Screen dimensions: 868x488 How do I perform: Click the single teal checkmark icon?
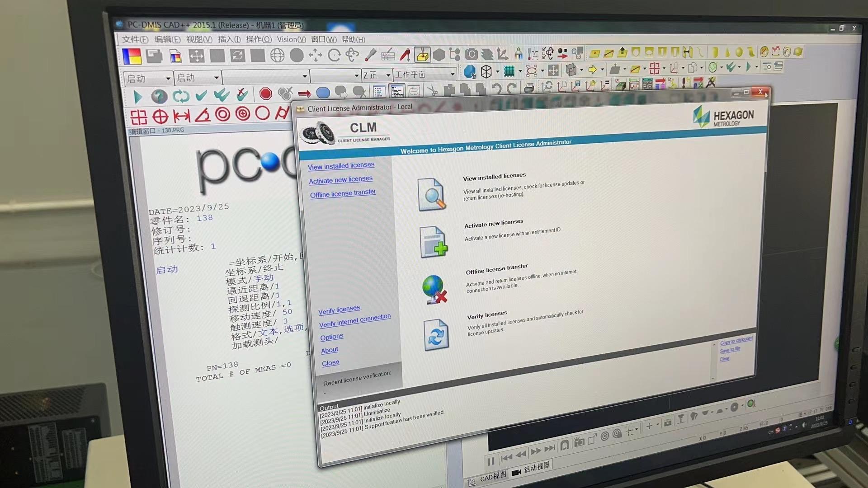point(201,95)
